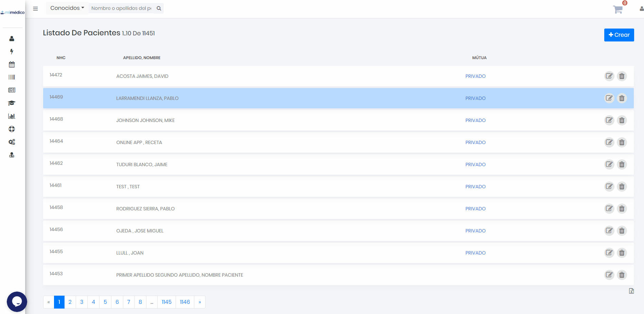Click the lifebuoy support icon
This screenshot has height=314, width=644.
[12, 129]
